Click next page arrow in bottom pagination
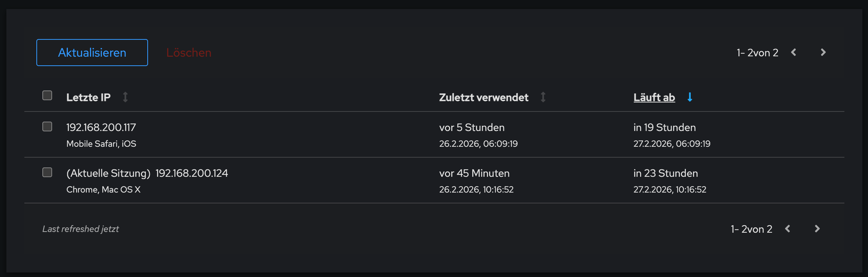Viewport: 868px width, 277px height. tap(817, 229)
